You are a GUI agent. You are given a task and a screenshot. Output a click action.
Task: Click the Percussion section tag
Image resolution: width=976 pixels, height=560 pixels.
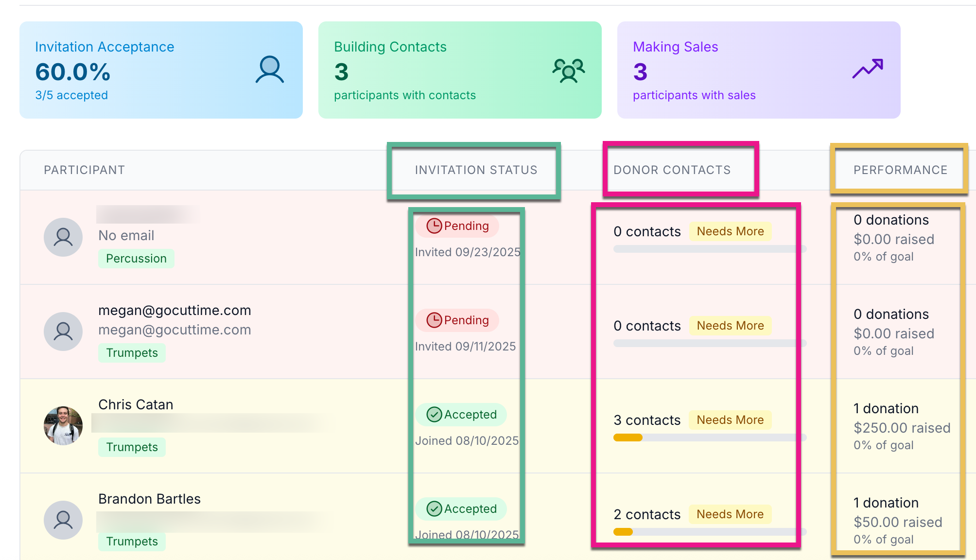[x=136, y=259]
